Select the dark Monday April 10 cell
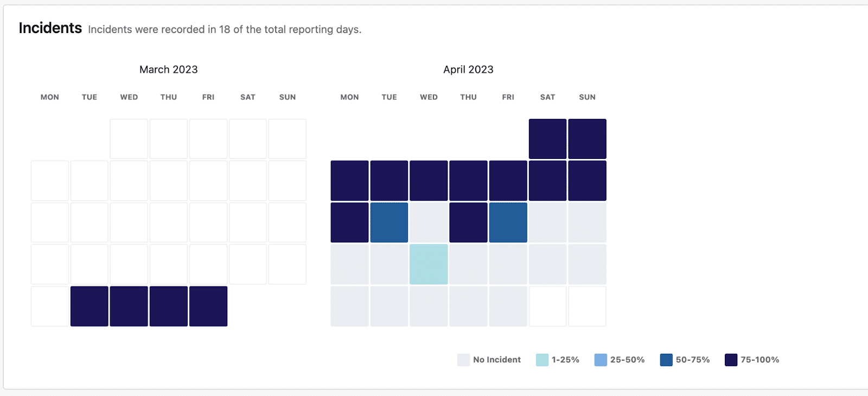The height and width of the screenshot is (396, 868). [x=349, y=222]
